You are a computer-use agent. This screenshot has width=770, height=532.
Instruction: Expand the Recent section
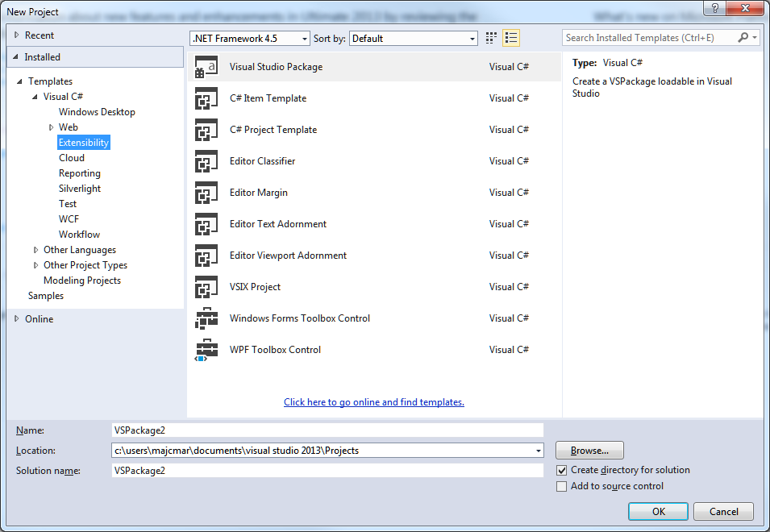17,35
